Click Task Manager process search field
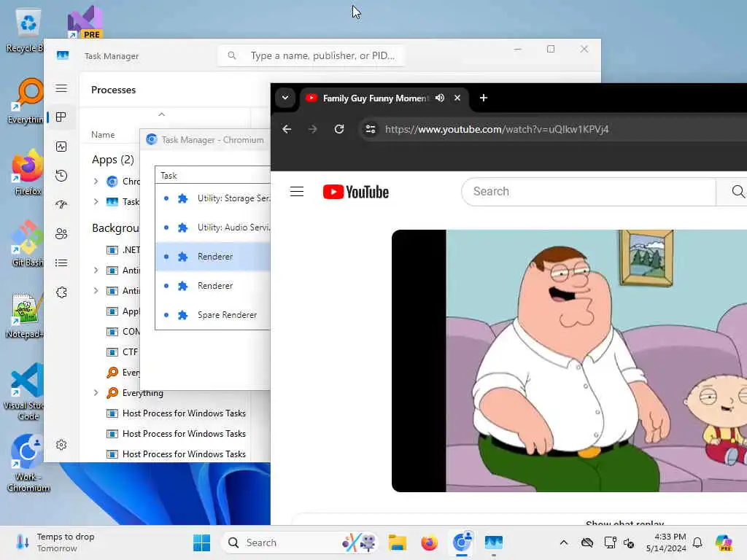The height and width of the screenshot is (560, 747). [311, 55]
